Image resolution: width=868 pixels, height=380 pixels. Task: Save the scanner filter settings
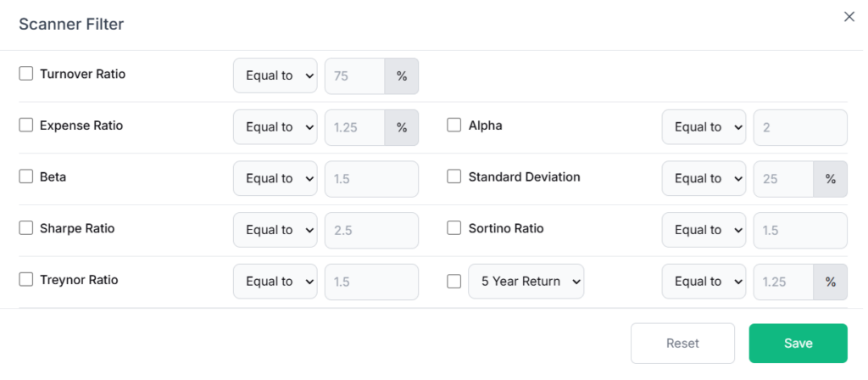(x=798, y=344)
